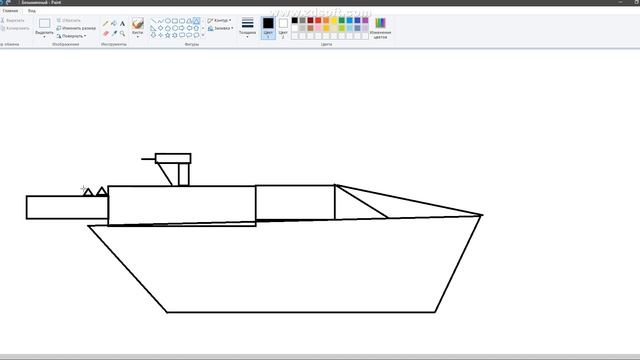Choose the Diamond shape
The height and width of the screenshot is (360, 640).
[161, 28]
